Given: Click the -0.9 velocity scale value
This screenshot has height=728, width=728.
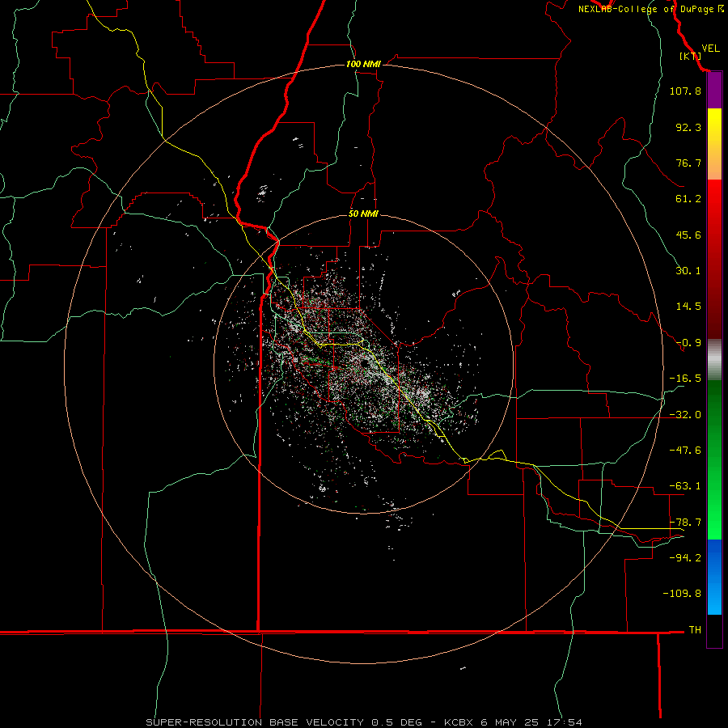Looking at the screenshot, I should [x=688, y=343].
